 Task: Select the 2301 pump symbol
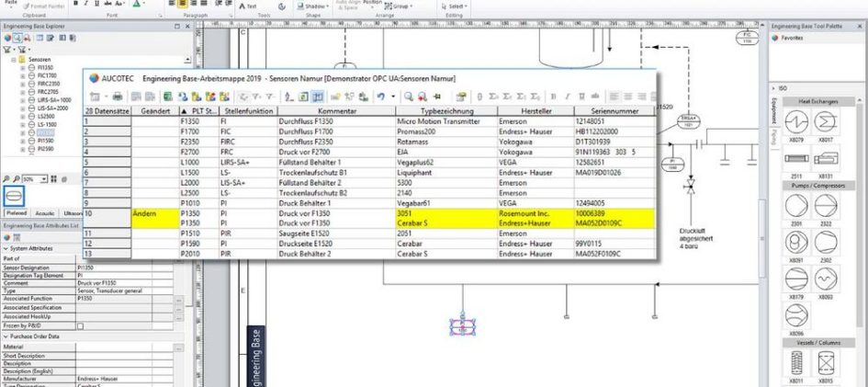click(x=796, y=205)
